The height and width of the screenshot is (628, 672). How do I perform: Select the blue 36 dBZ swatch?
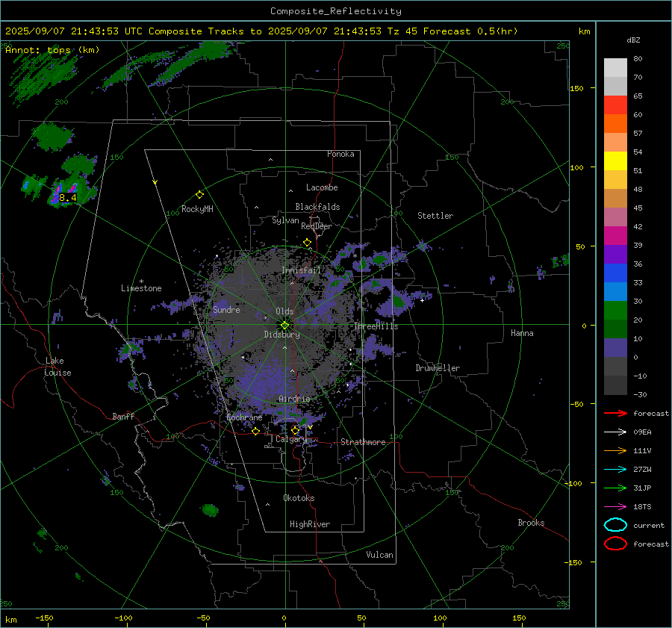(x=615, y=273)
